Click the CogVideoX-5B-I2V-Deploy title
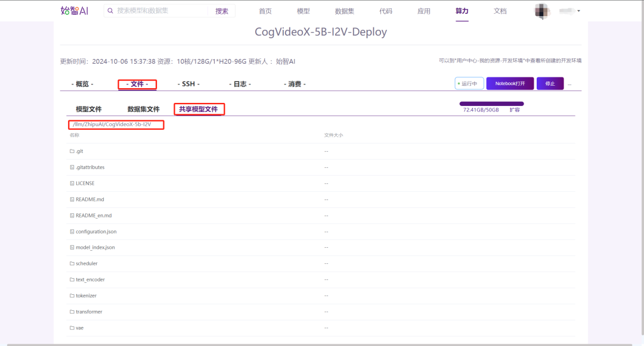 (x=321, y=32)
